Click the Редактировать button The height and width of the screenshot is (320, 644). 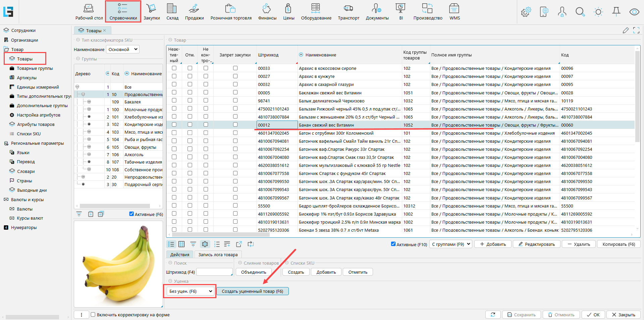(536, 244)
